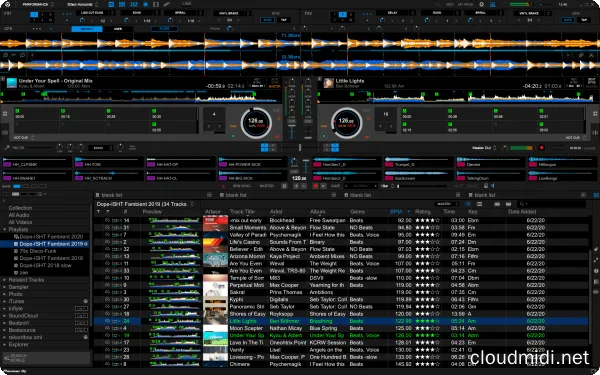Open settings via the gear icon
This screenshot has height=375, width=600.
click(482, 5)
